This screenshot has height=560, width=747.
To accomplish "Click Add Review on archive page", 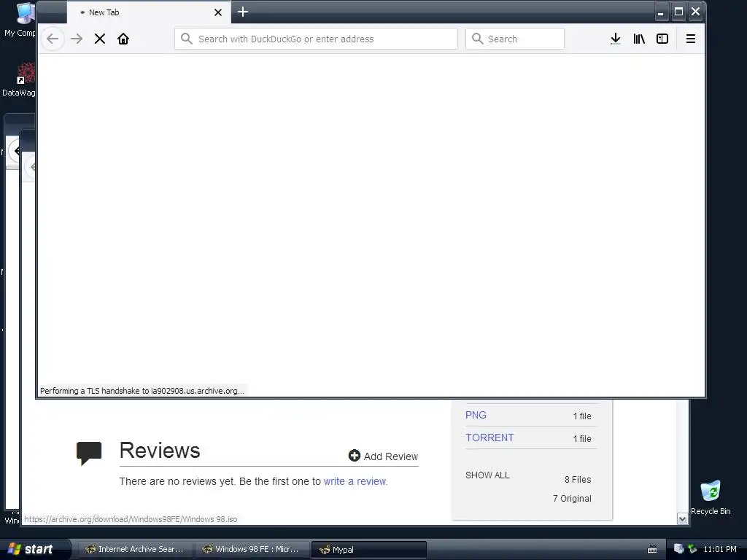I will (383, 456).
